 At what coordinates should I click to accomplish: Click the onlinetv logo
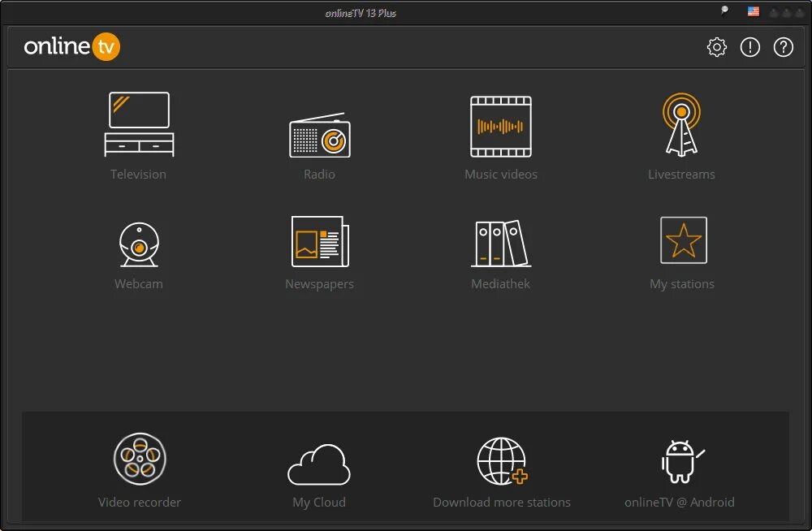tap(72, 46)
